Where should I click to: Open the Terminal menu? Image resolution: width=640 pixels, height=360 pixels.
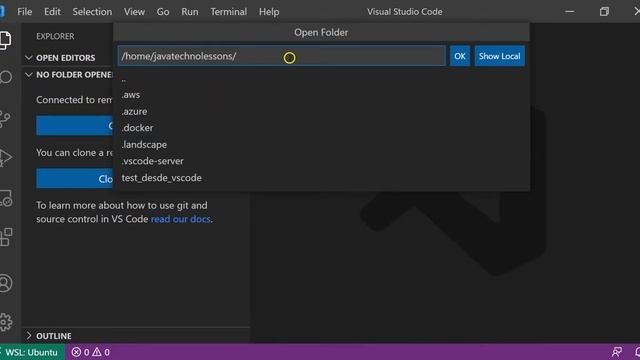click(x=229, y=12)
